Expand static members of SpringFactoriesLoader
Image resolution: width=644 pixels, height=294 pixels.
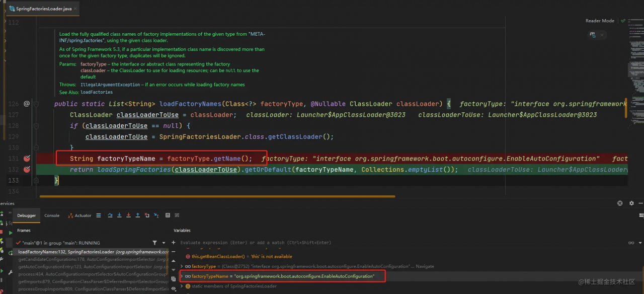pos(181,286)
